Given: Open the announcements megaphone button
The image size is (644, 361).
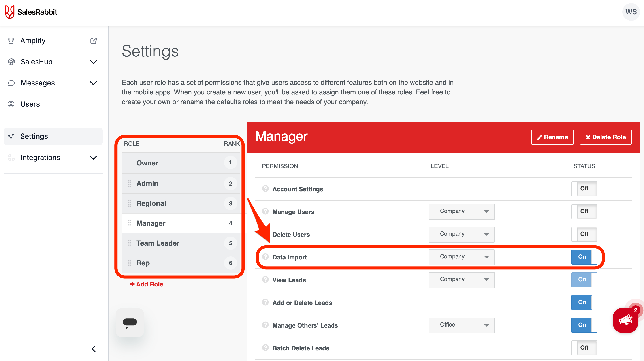Looking at the screenshot, I should click(x=625, y=320).
